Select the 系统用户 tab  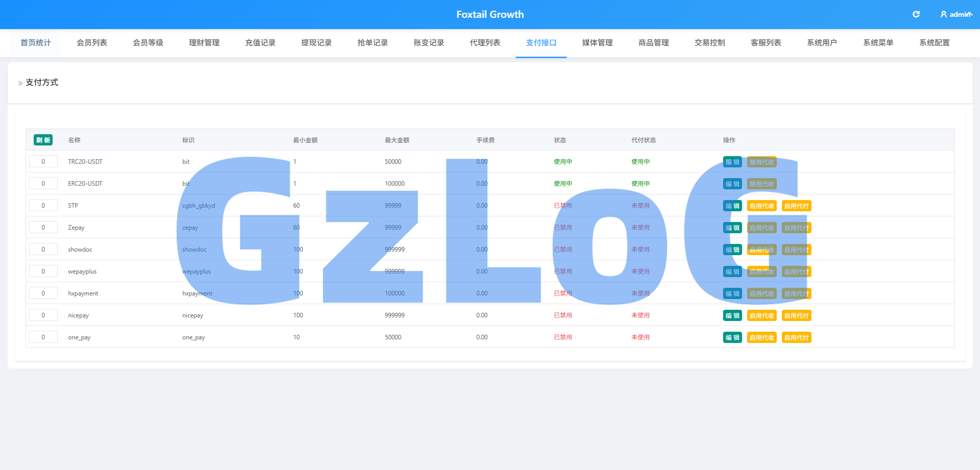click(x=822, y=43)
